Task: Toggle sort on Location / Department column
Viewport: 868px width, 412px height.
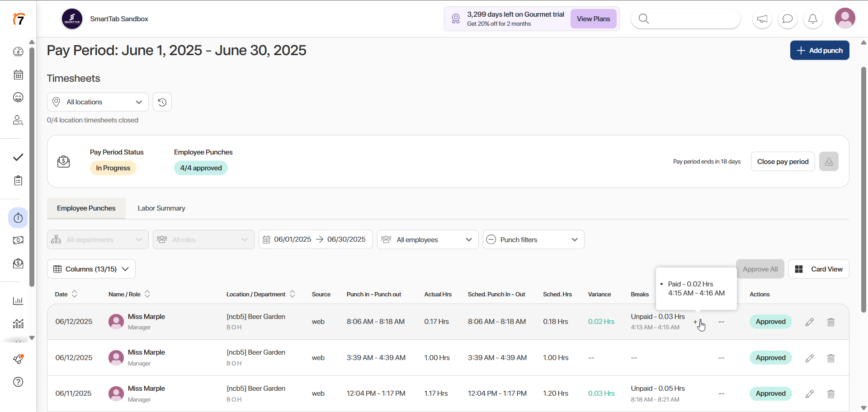Action: pos(292,294)
